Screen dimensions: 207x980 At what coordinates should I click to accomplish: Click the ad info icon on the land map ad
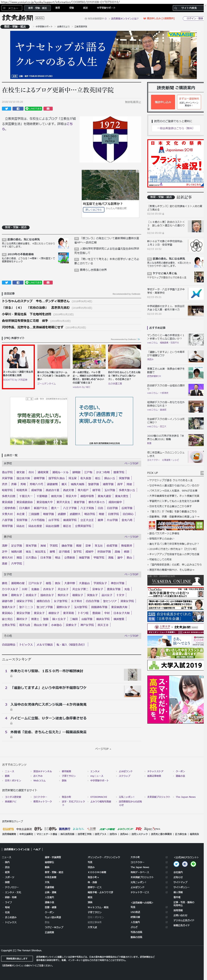138,172
